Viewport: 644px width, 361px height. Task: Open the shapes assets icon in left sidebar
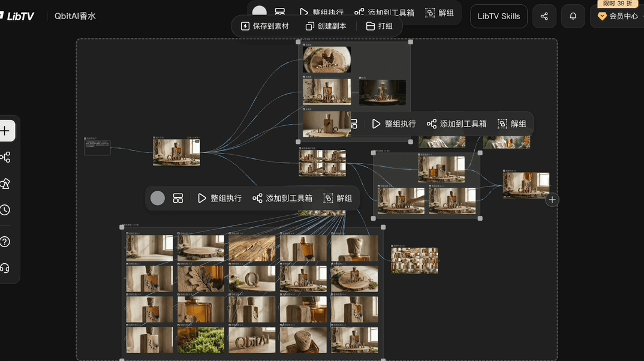click(5, 183)
